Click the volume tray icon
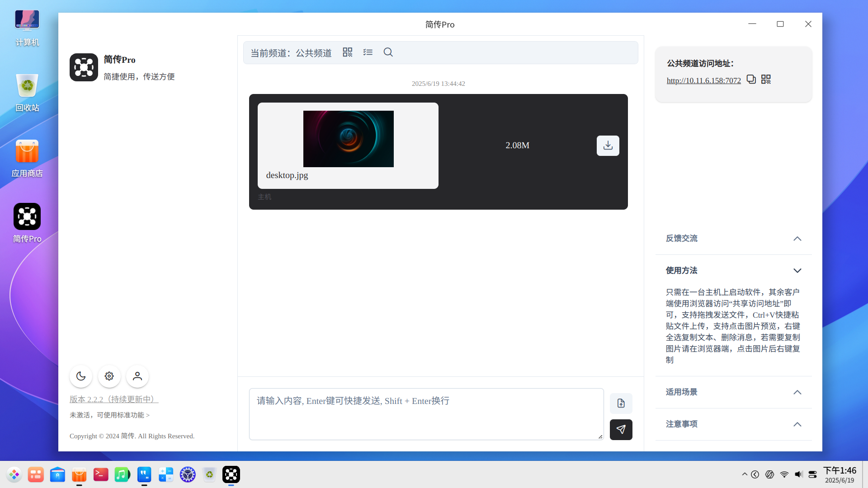The image size is (868, 488). click(799, 474)
